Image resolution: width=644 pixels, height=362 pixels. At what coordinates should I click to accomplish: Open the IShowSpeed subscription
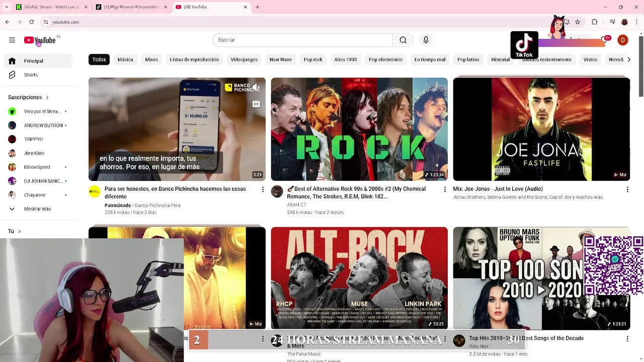pos(38,167)
